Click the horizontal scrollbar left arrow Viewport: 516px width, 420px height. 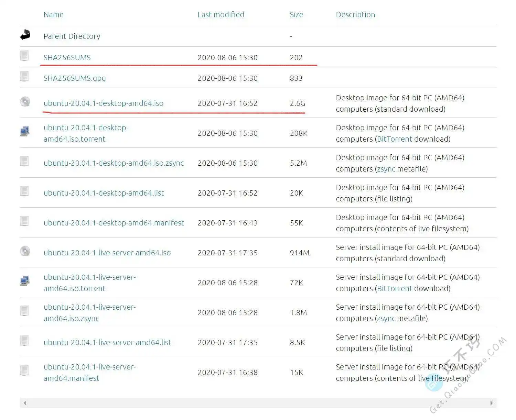pos(25,403)
